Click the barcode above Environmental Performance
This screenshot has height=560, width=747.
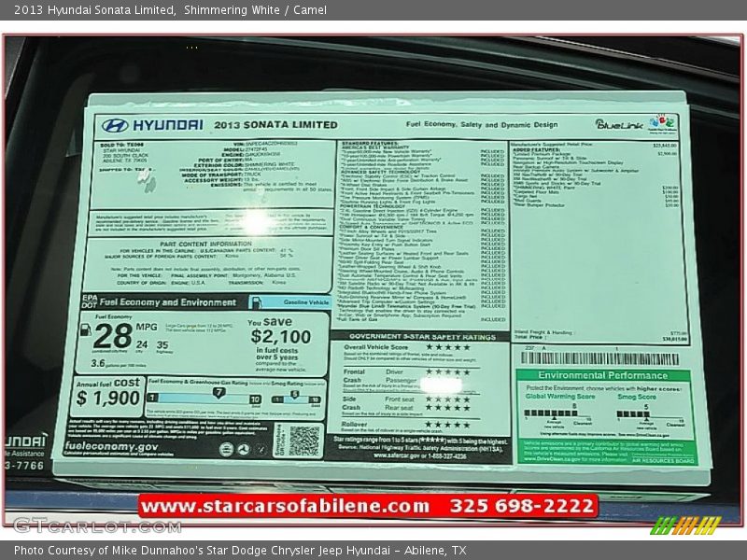tap(599, 358)
